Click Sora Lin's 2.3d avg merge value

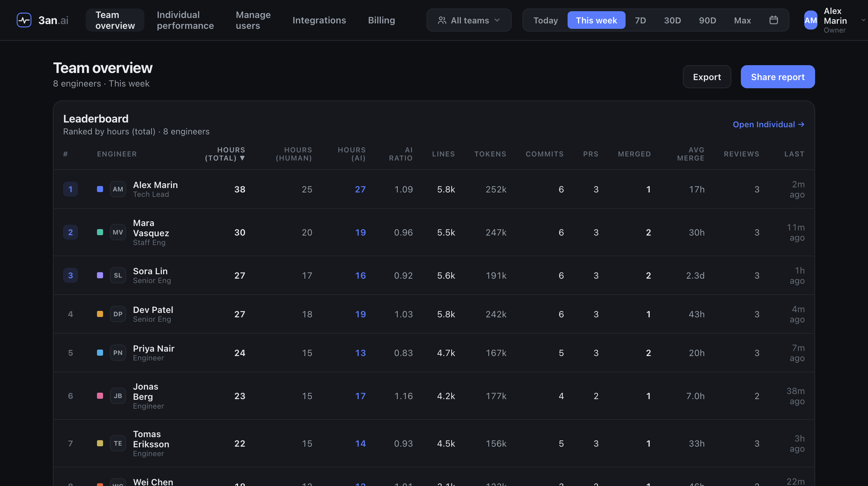pos(695,275)
